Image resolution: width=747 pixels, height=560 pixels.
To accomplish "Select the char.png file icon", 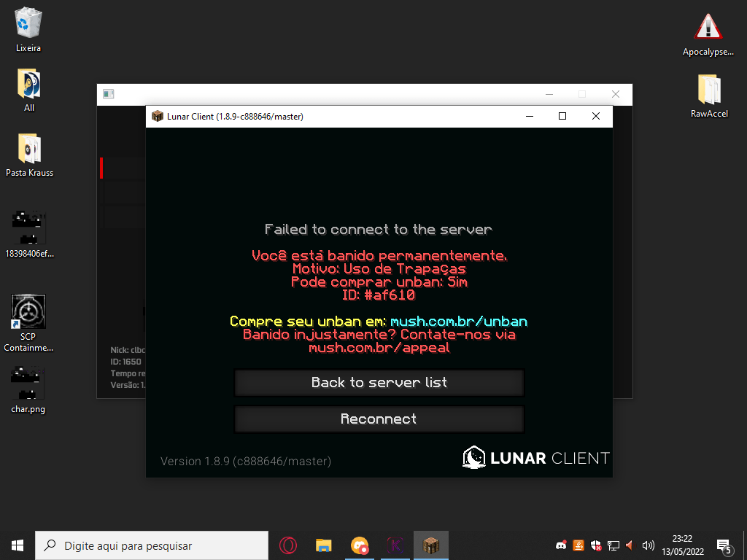I will point(28,389).
